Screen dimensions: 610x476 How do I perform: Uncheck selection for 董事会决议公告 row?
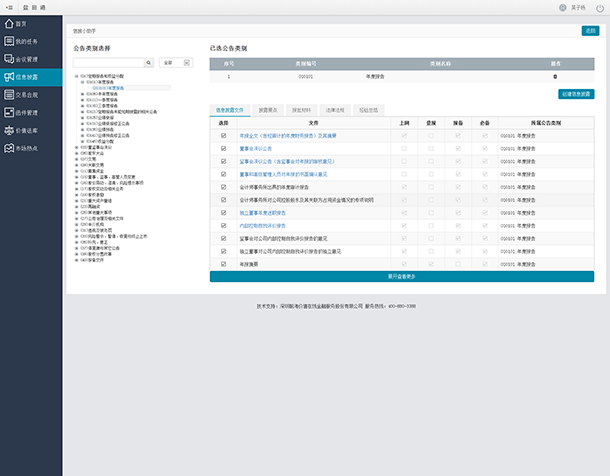click(x=223, y=149)
